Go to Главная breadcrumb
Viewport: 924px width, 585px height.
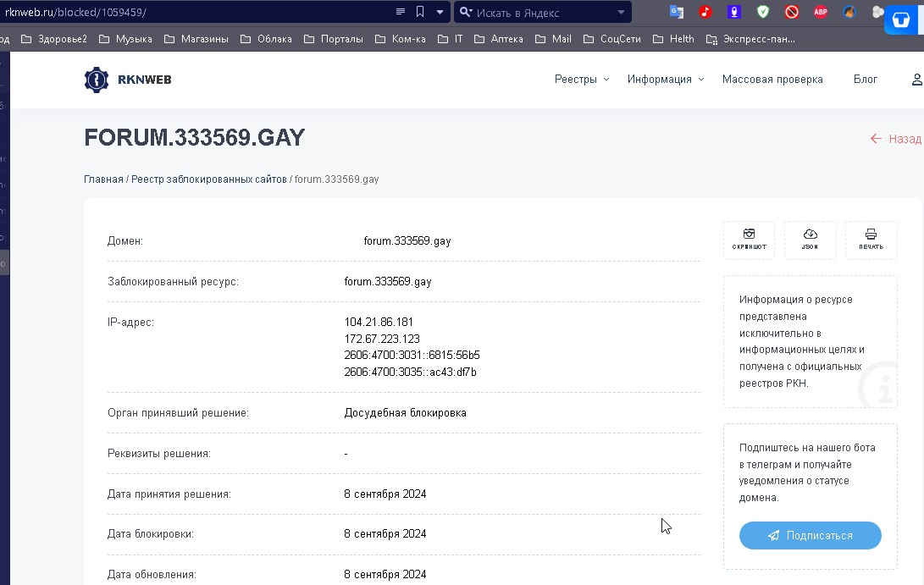(103, 179)
